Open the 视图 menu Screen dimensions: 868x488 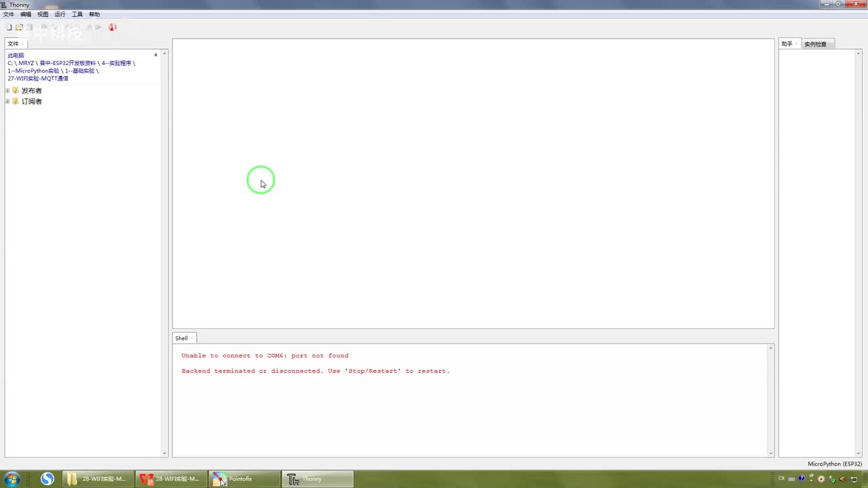coord(43,14)
